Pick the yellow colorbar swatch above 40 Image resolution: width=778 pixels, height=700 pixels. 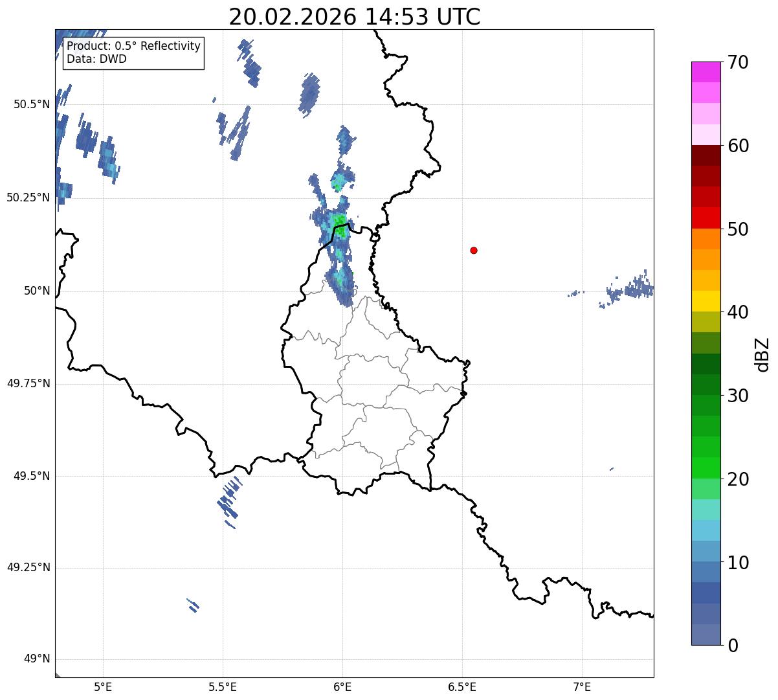(x=706, y=301)
